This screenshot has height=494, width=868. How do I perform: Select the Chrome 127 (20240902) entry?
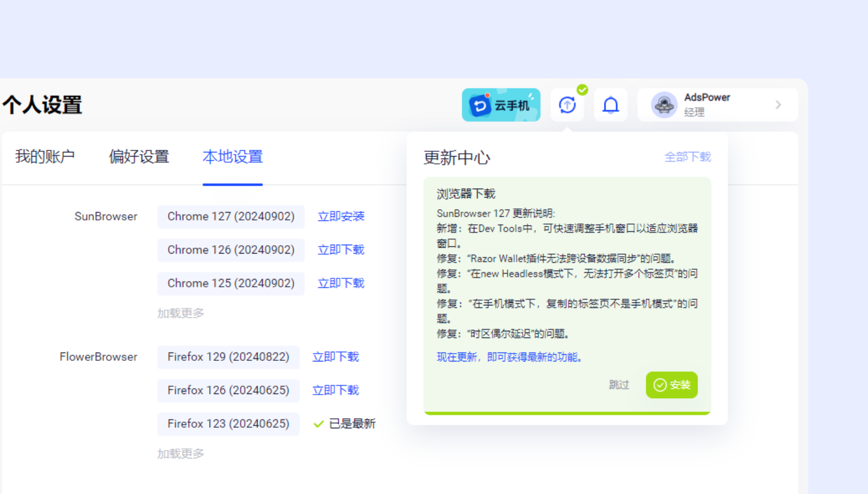[231, 216]
